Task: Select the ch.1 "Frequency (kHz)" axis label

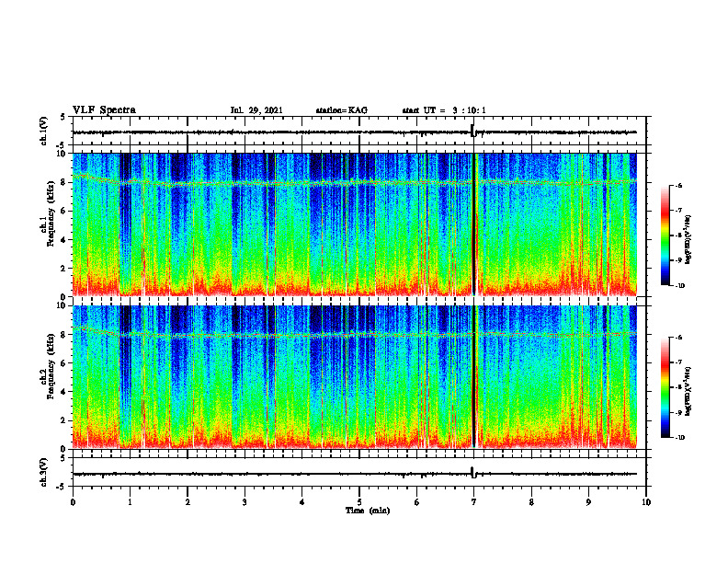Action: 51,214
